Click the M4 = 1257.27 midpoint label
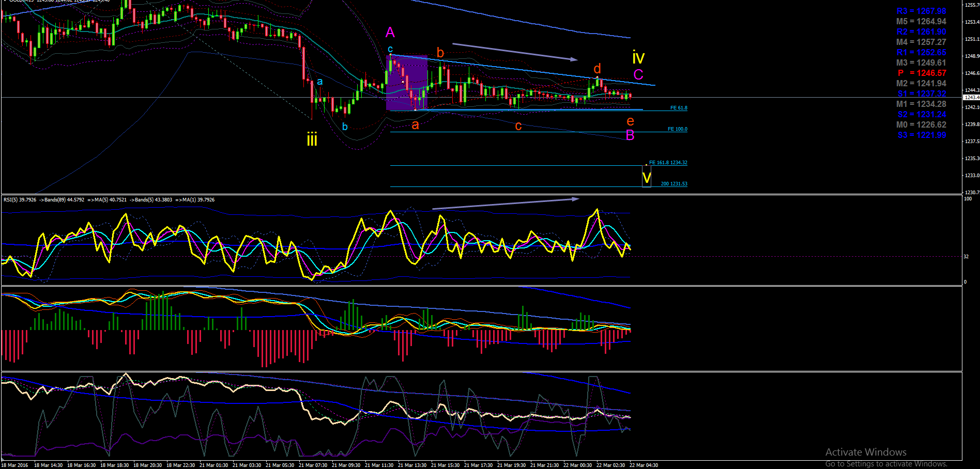Screen dimensions: 980x469 click(921, 42)
